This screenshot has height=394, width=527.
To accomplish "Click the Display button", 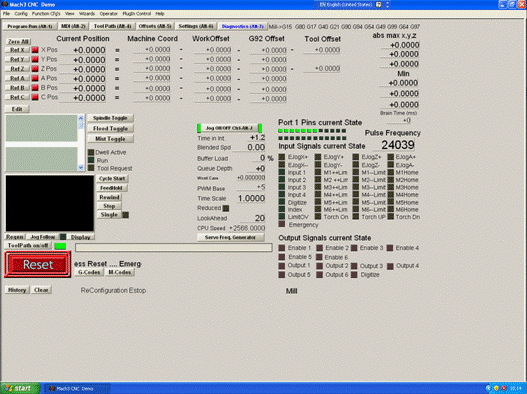I will 81,237.
